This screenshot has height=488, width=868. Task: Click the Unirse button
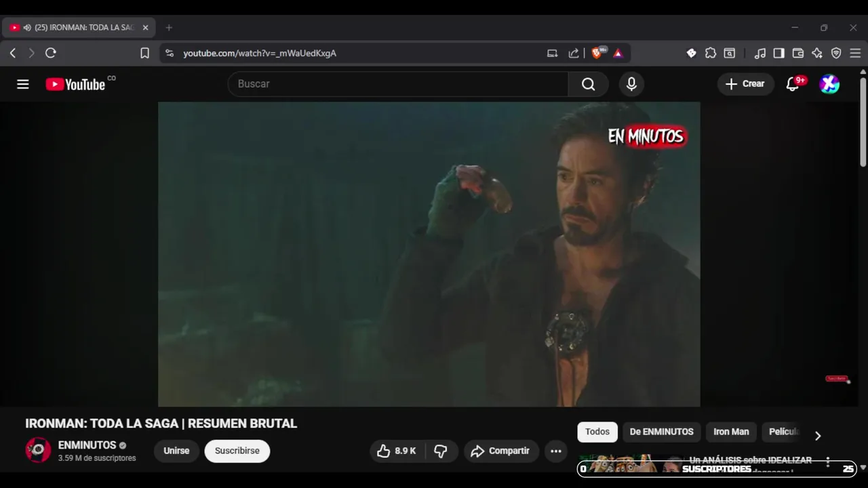pos(176,451)
